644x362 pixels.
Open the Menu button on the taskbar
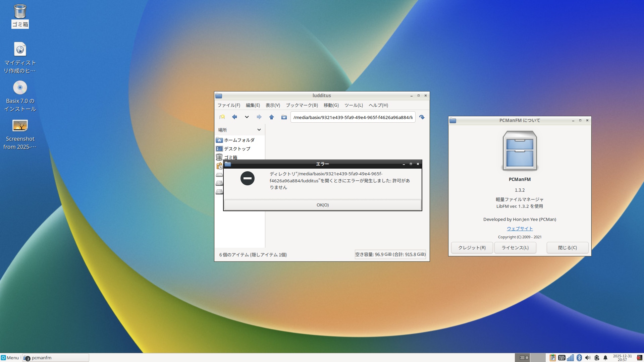click(10, 358)
